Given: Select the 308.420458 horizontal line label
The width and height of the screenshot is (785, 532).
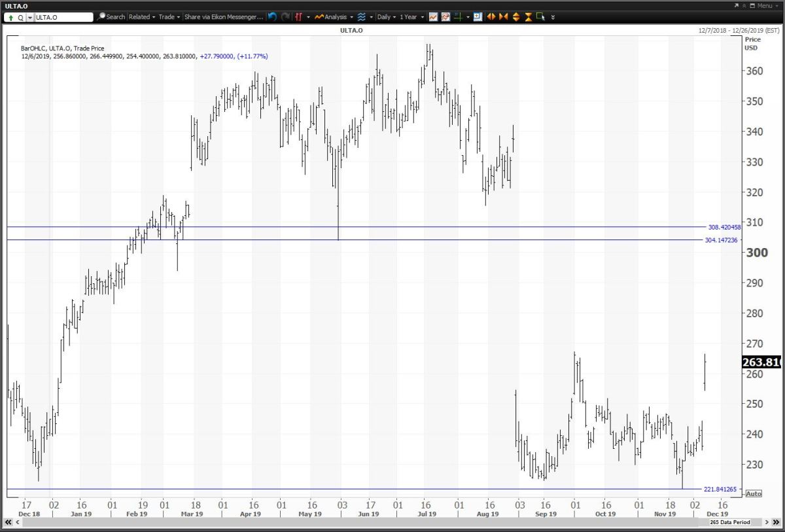Looking at the screenshot, I should (724, 227).
